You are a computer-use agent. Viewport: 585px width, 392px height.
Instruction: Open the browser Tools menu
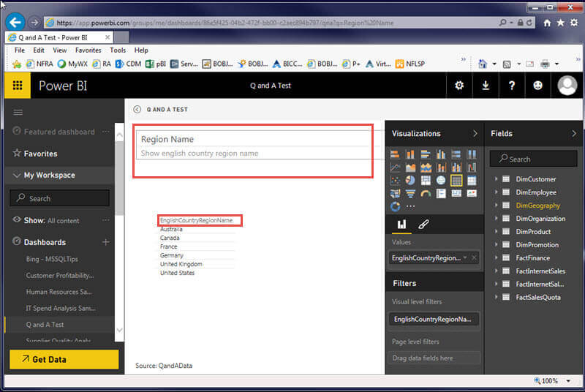[118, 50]
